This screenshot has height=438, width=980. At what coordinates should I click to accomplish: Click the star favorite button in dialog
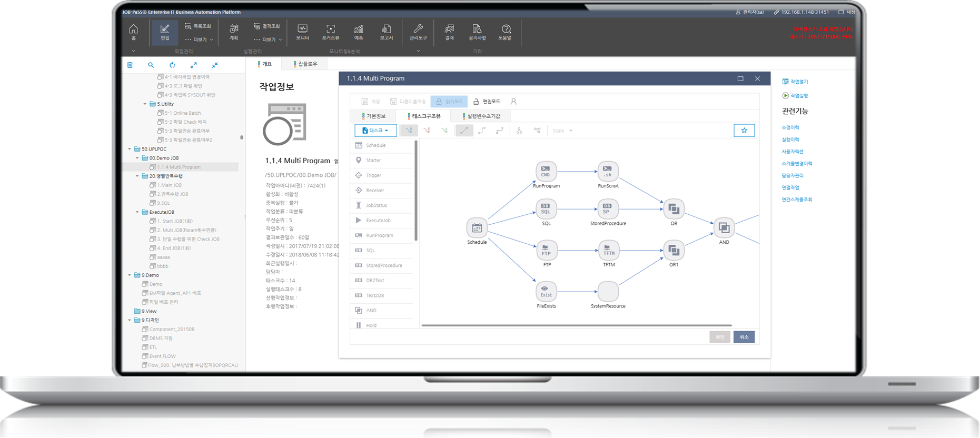[744, 131]
